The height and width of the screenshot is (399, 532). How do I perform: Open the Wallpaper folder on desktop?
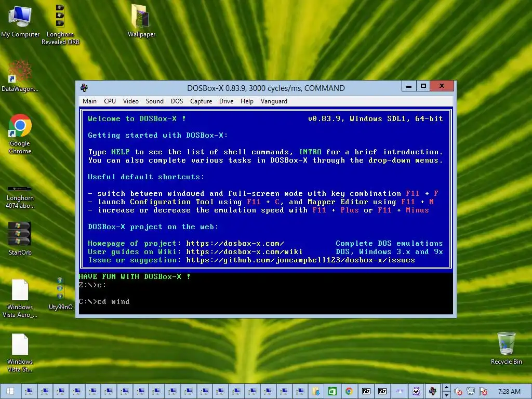141,21
